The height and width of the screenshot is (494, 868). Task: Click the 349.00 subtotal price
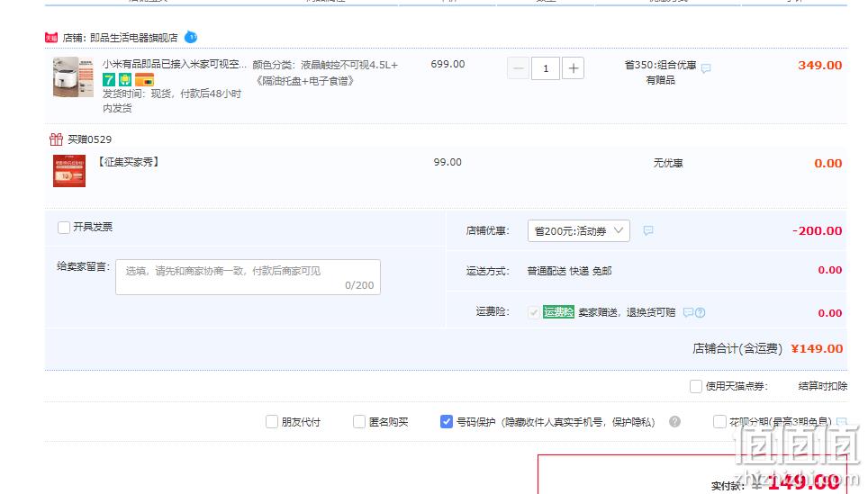point(820,66)
